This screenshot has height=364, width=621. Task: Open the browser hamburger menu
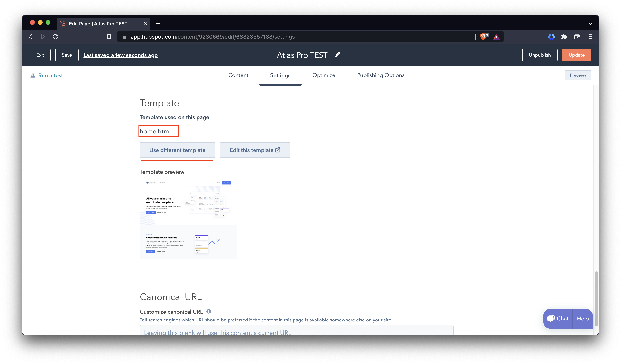click(x=590, y=37)
